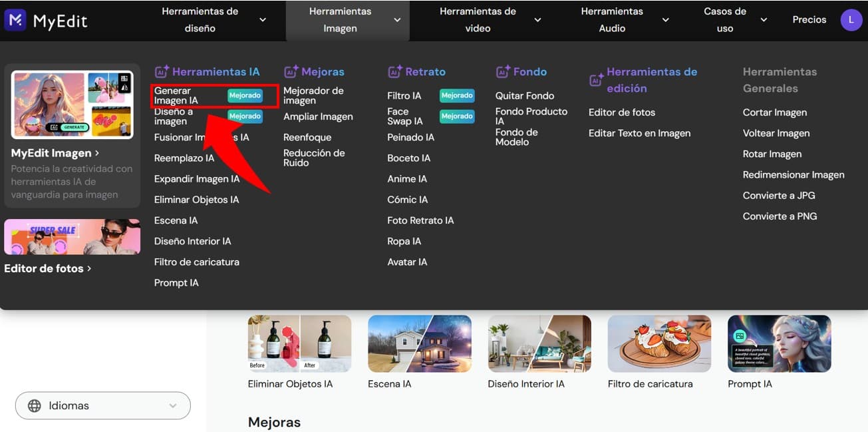The height and width of the screenshot is (432, 868).
Task: Open Convierte a PNG tool
Action: (x=780, y=216)
